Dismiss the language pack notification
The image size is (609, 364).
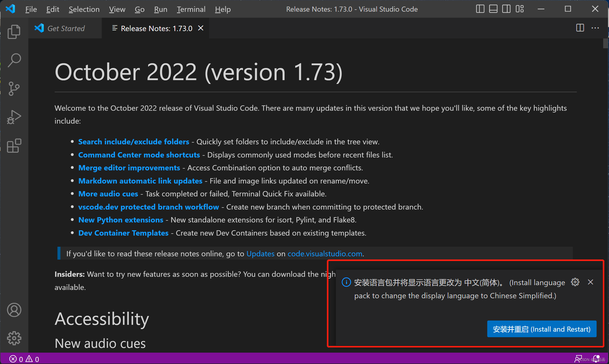[x=590, y=282]
